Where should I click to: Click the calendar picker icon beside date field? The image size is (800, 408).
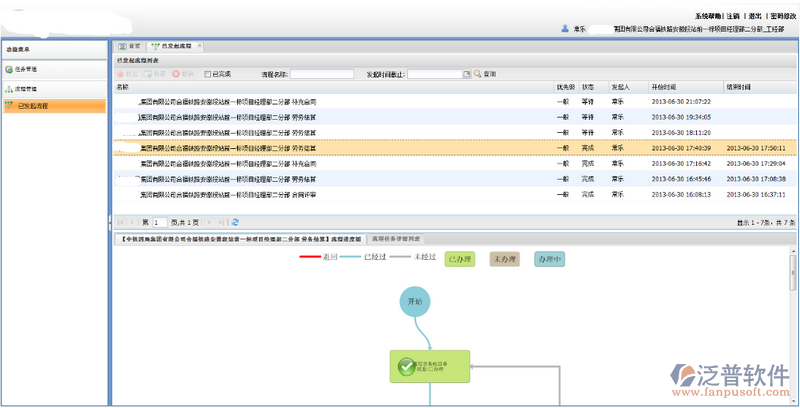point(466,74)
